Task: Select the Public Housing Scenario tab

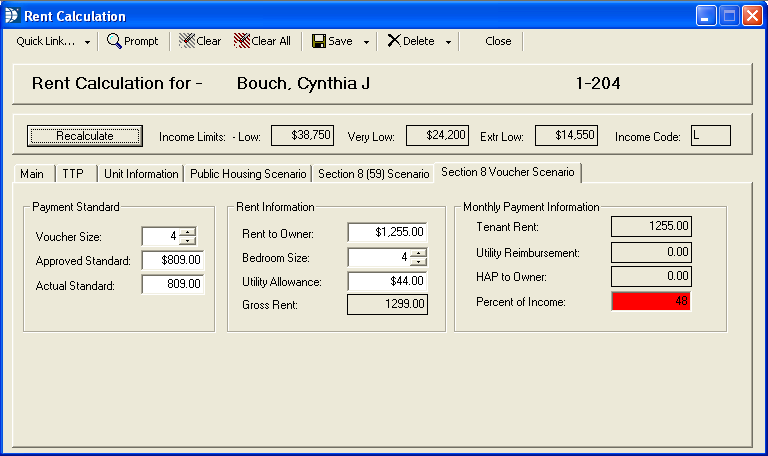Action: 247,173
